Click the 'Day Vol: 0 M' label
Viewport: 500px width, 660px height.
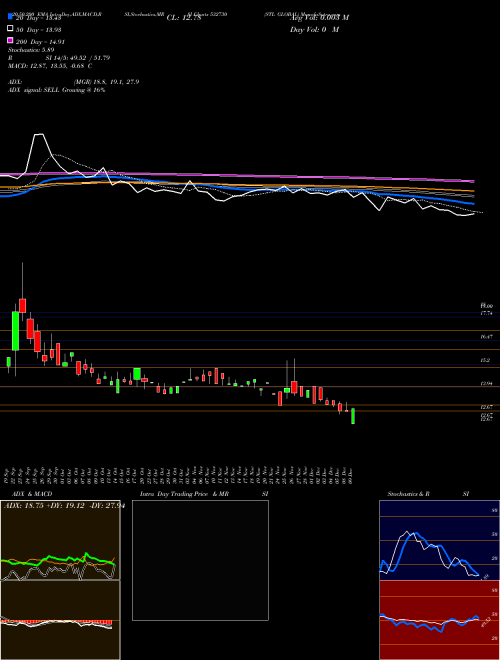(x=314, y=29)
